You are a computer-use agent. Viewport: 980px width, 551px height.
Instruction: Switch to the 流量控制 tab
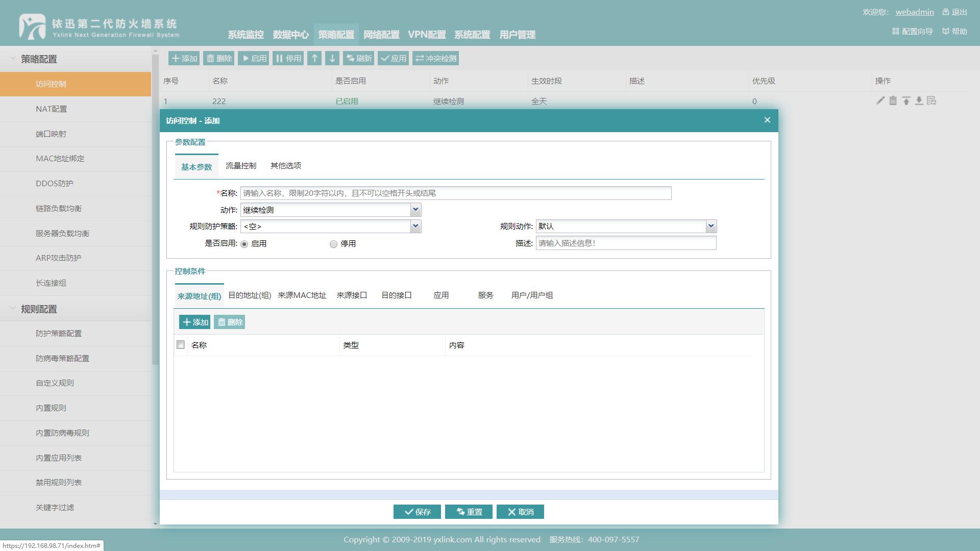[x=241, y=165]
